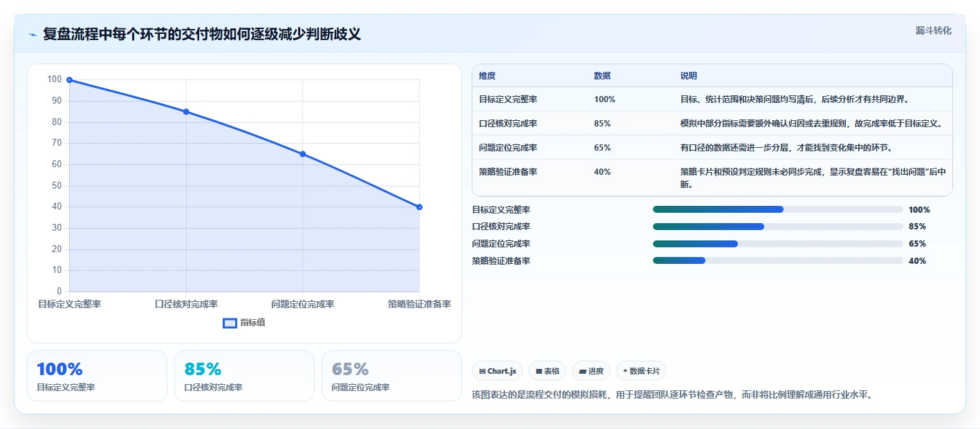Open the 100% 目标定义完整率 stat card
The image size is (980, 429).
[97, 376]
